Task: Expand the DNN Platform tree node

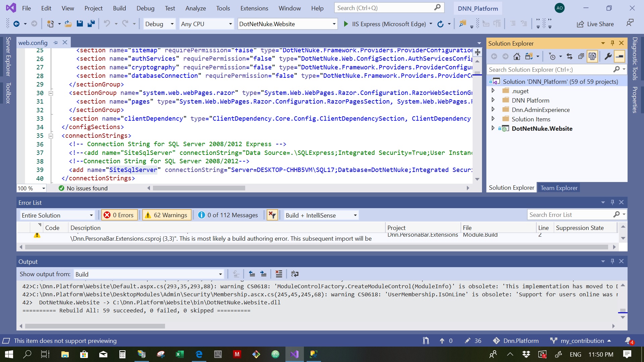Action: pos(493,100)
